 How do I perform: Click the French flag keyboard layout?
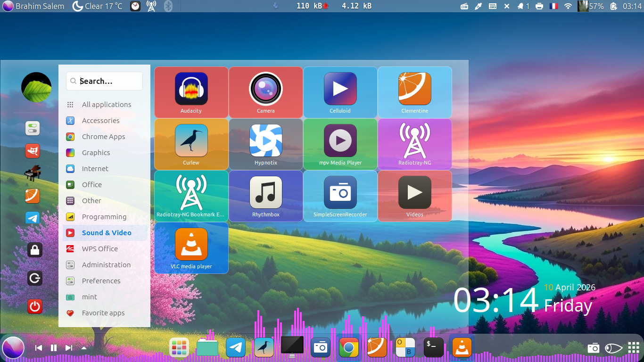[553, 6]
